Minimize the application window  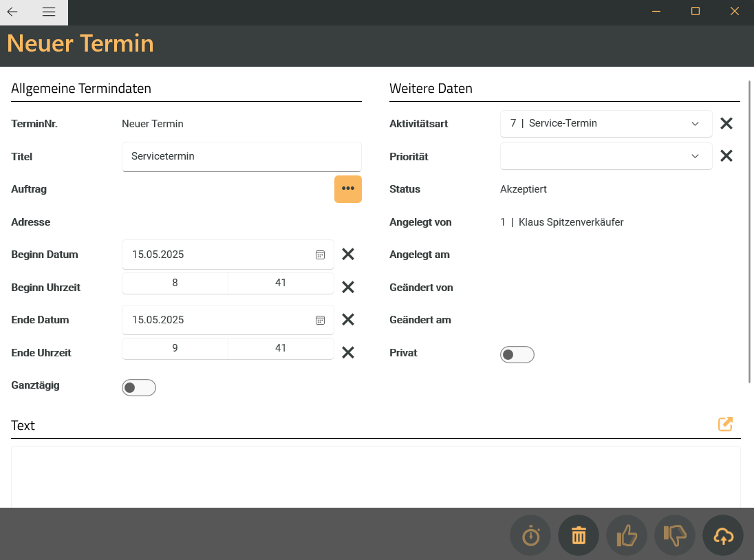(656, 12)
